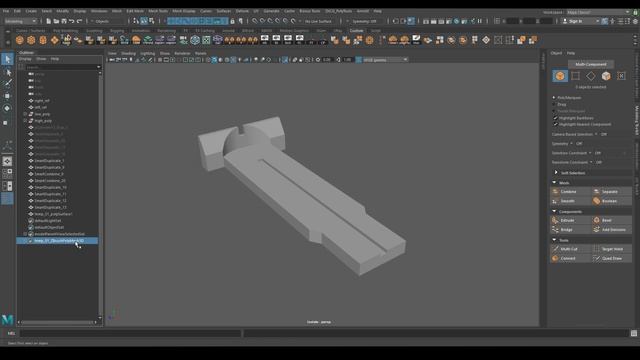The width and height of the screenshot is (640, 360).
Task: Toggle visibility icon for SmartDuplicate_10
Action: click(31, 187)
